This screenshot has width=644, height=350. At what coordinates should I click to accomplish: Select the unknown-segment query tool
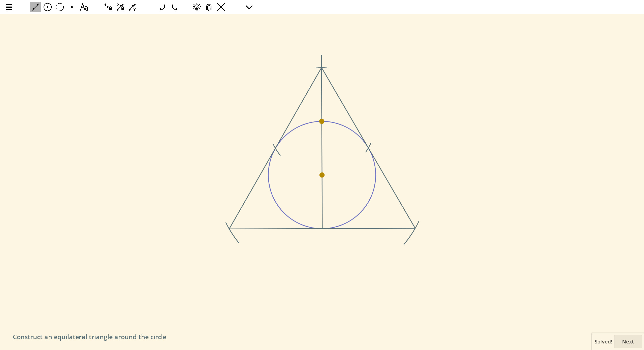click(132, 7)
